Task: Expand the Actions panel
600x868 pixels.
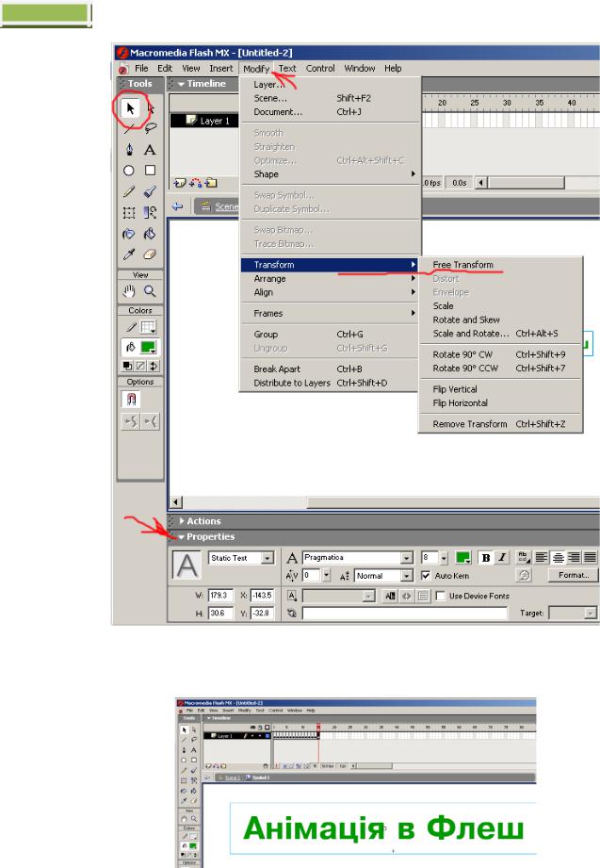Action: [182, 521]
